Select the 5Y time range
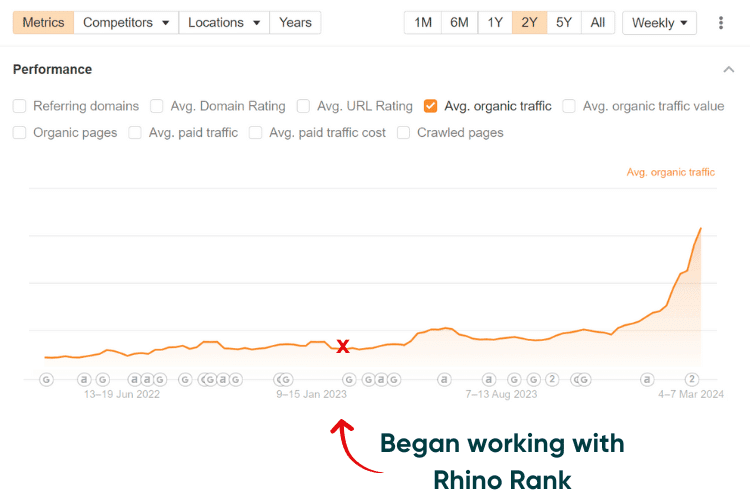750x500 pixels. tap(564, 22)
